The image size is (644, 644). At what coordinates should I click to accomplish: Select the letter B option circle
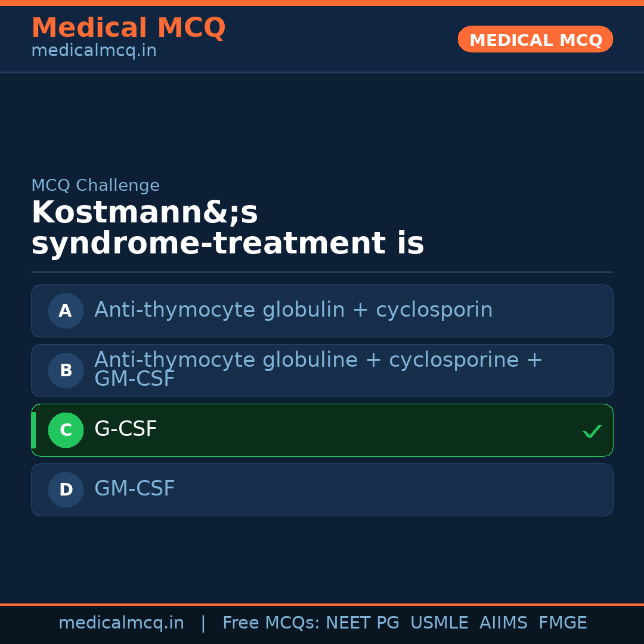coord(66,370)
